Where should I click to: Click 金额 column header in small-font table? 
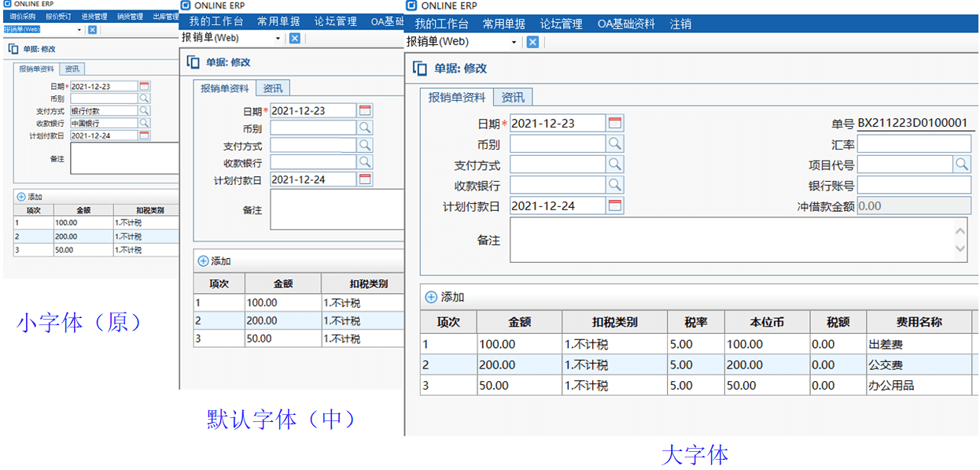82,210
